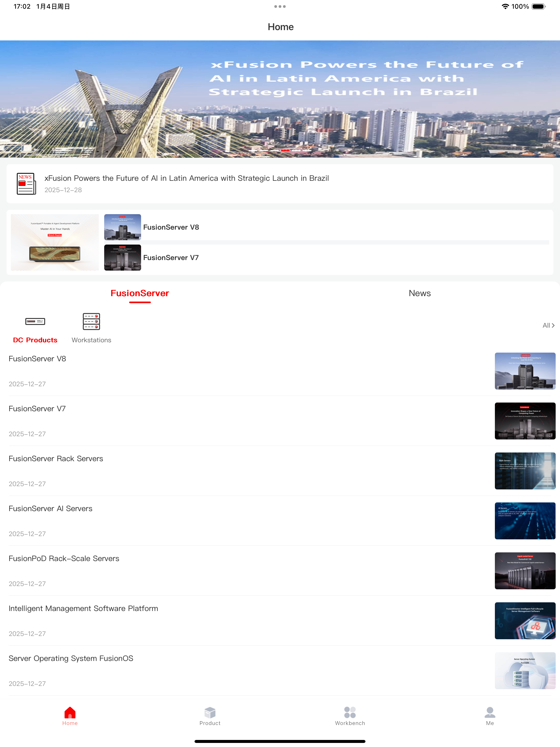Viewport: 560px width, 747px height.
Task: Tap the three-dot multitasking indicator
Action: [x=280, y=7]
